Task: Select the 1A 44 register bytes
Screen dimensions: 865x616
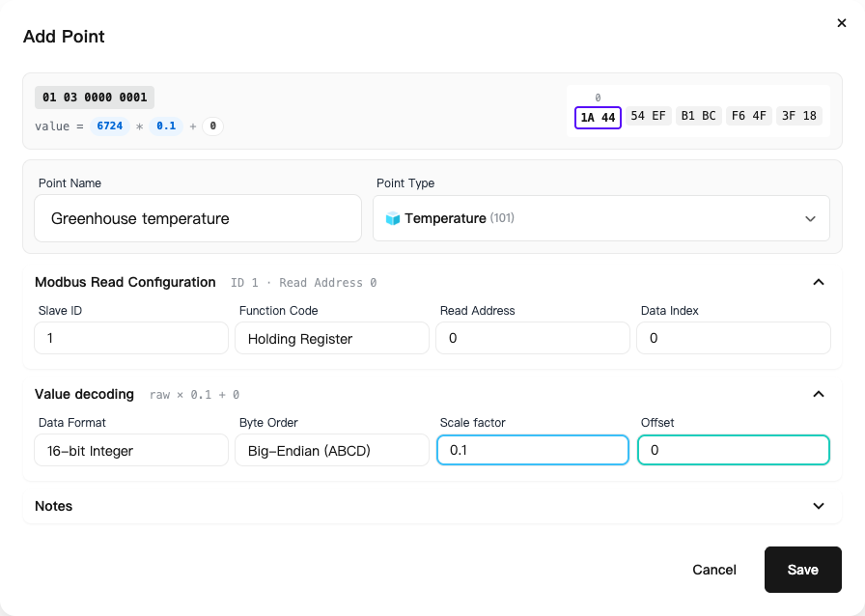Action: 598,118
